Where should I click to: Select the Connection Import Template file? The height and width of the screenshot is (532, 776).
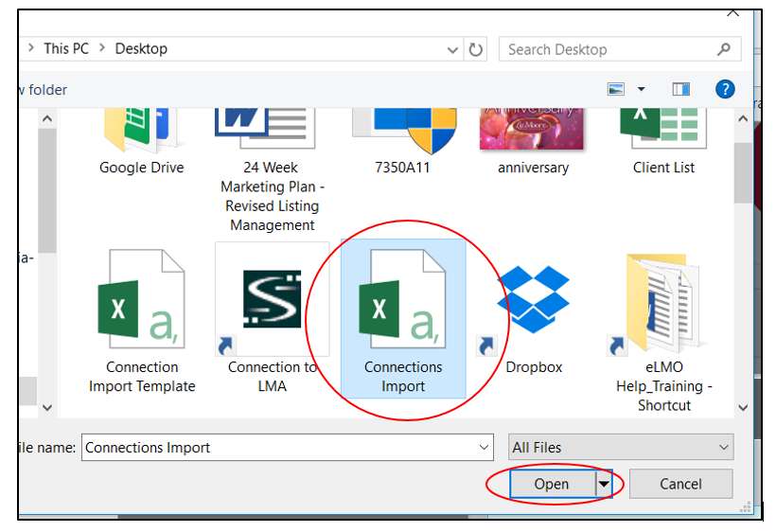click(142, 298)
